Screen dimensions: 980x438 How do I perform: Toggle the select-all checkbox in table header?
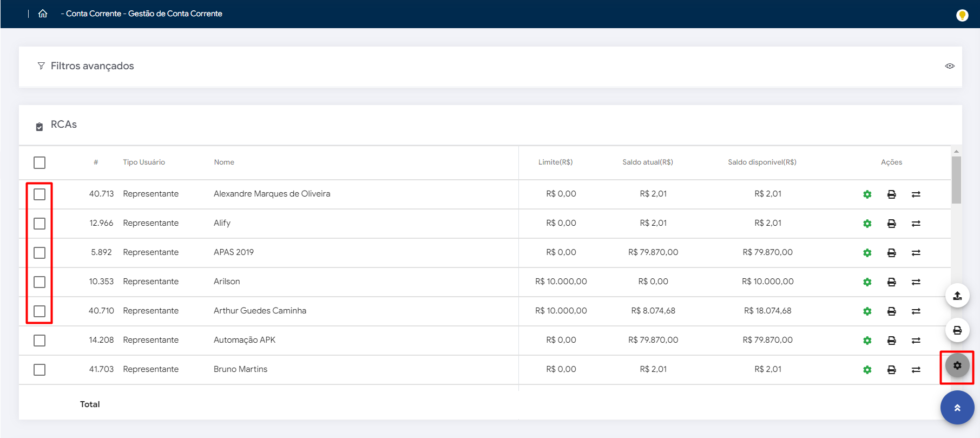click(x=40, y=162)
